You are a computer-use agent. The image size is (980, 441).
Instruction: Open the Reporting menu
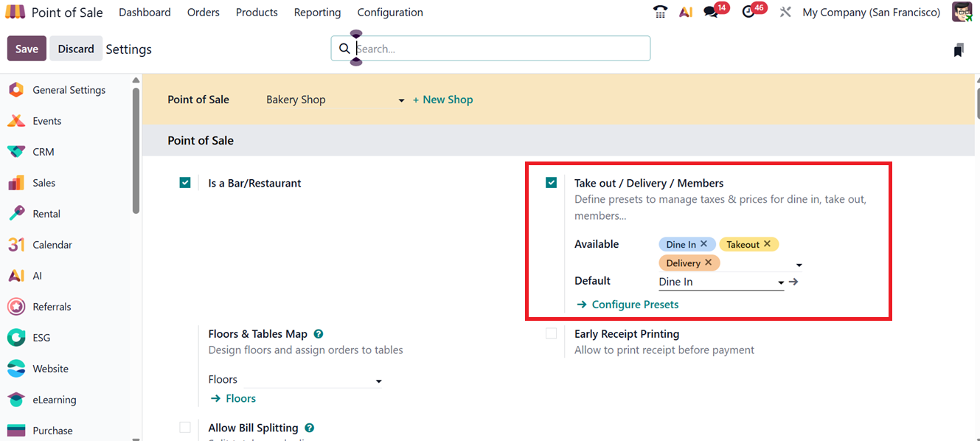(317, 13)
